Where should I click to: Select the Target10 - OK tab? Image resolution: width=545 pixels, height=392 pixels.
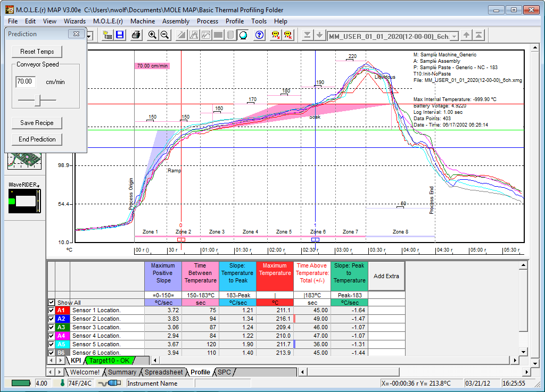point(110,361)
